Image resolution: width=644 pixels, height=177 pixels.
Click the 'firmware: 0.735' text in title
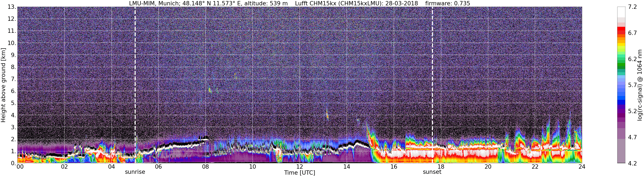pyautogui.click(x=448, y=3)
